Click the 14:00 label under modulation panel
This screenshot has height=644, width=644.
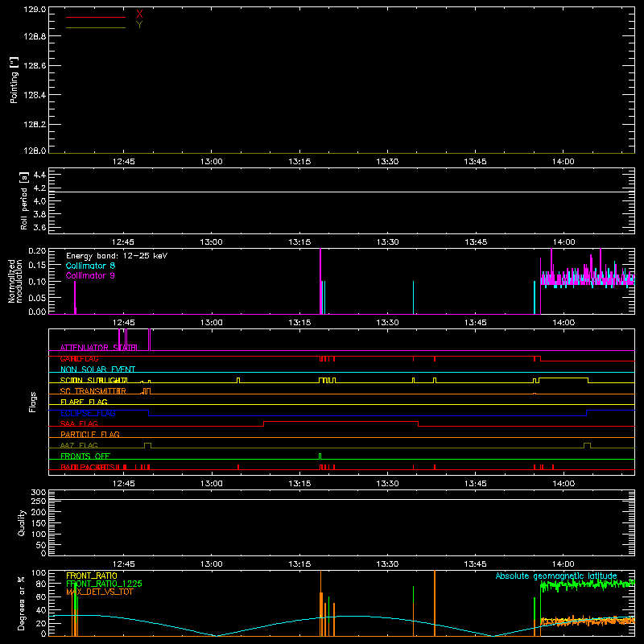pyautogui.click(x=563, y=323)
